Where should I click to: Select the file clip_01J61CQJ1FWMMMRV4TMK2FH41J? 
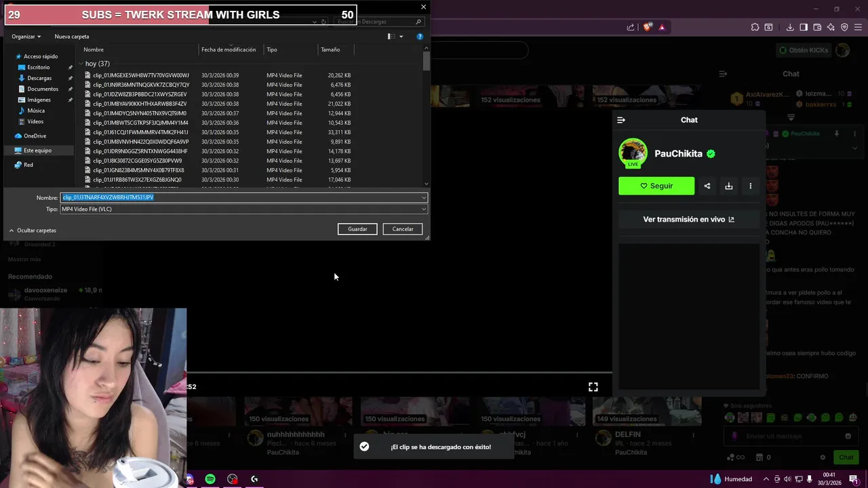(x=140, y=132)
